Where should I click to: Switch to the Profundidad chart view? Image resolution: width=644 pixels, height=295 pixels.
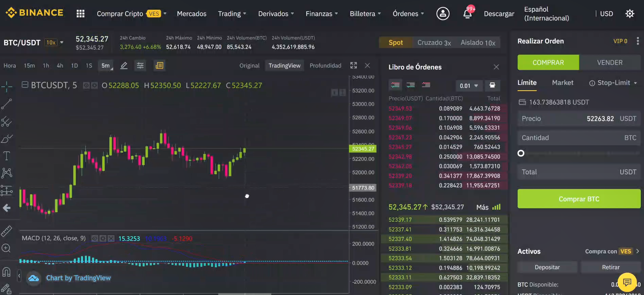325,66
